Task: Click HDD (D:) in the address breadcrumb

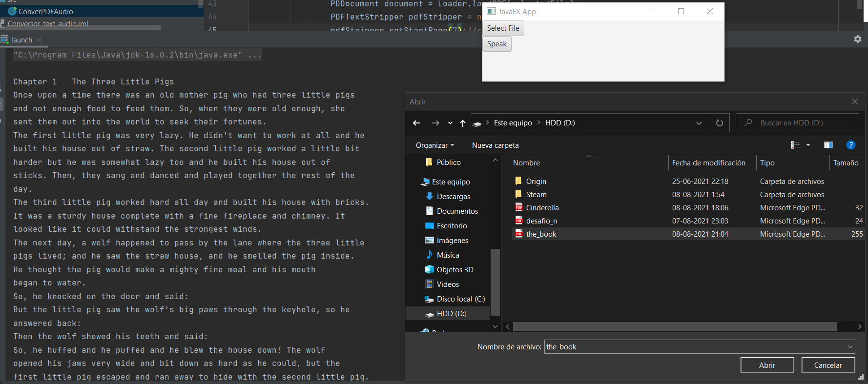Action: 560,123
